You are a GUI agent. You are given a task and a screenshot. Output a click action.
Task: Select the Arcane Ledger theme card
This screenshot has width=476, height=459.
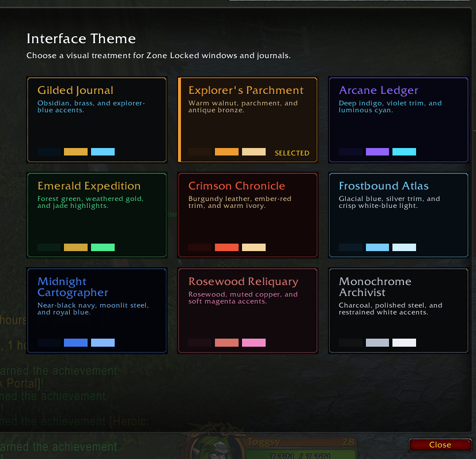click(398, 120)
